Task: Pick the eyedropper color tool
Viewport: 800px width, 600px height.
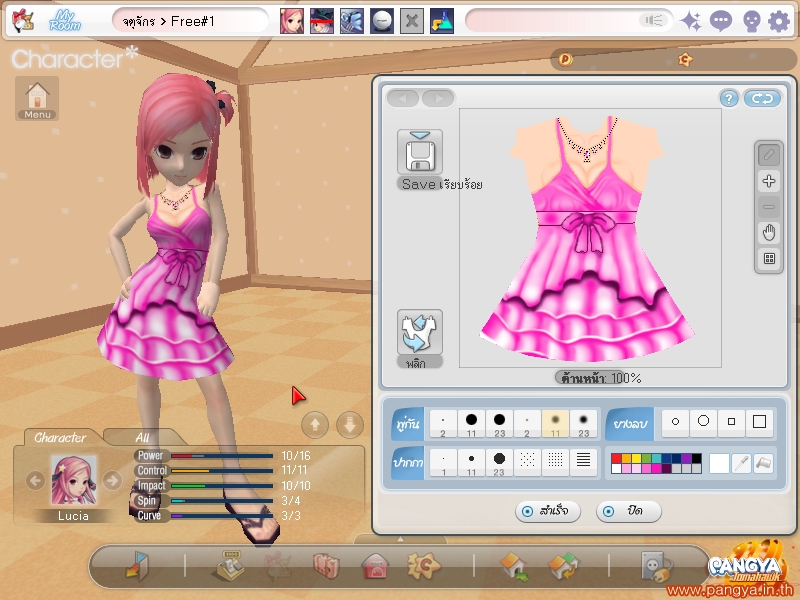Action: (741, 463)
